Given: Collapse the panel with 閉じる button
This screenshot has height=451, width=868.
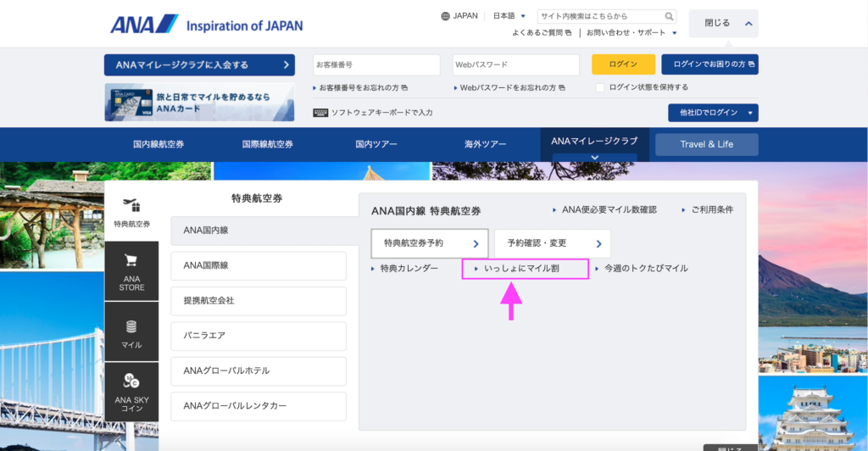Looking at the screenshot, I should [x=723, y=23].
